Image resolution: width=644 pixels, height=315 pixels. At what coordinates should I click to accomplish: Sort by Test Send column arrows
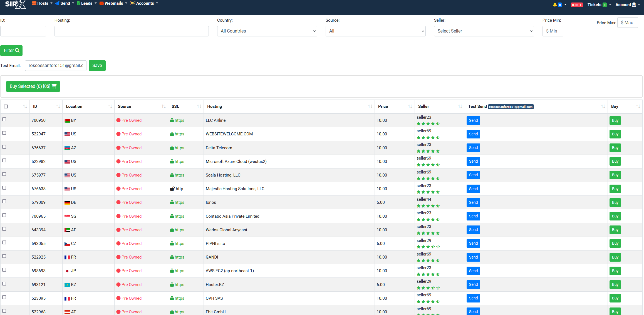pos(603,106)
